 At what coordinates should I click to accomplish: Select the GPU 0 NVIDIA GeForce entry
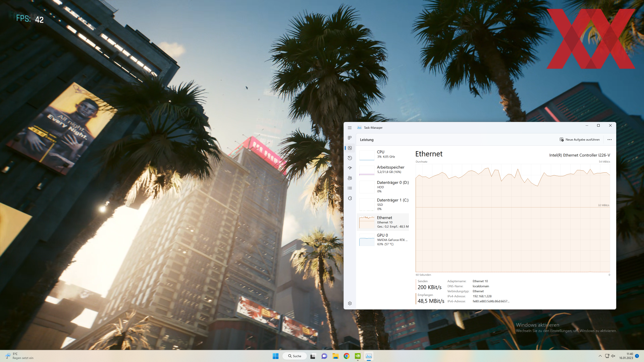point(383,240)
